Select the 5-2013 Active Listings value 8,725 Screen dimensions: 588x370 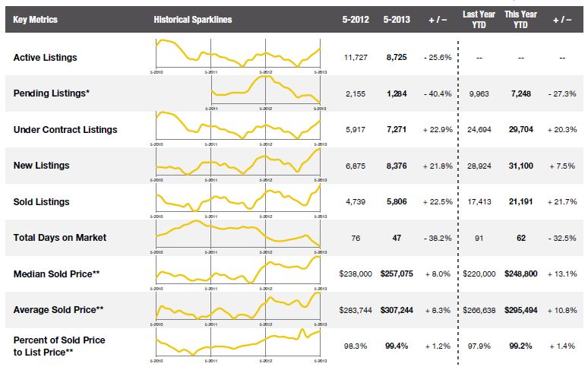coord(397,57)
